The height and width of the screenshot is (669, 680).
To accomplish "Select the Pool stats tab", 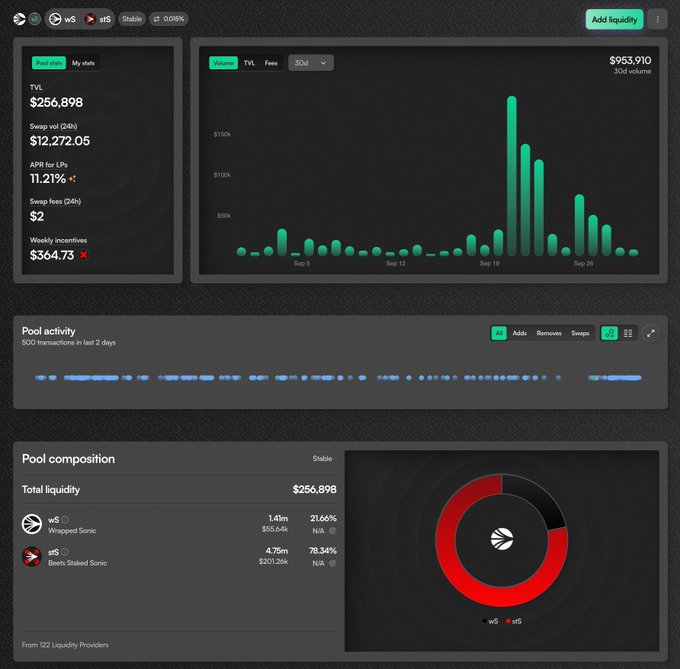I will tap(49, 63).
